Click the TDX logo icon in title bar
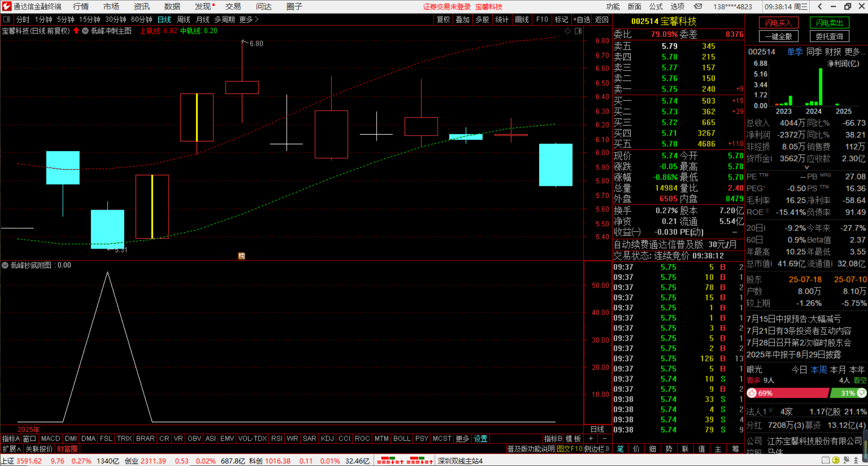The image size is (868, 466). point(6,6)
